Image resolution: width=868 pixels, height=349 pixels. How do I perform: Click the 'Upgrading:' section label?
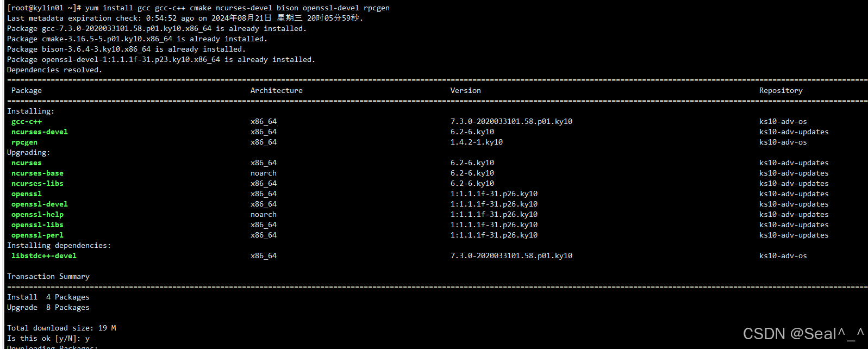pyautogui.click(x=29, y=153)
